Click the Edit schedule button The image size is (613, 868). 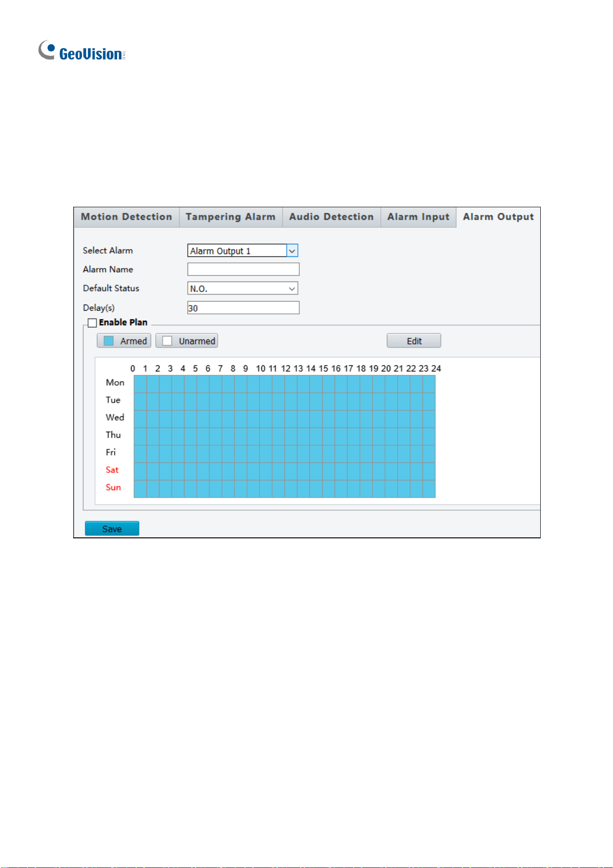pos(414,341)
